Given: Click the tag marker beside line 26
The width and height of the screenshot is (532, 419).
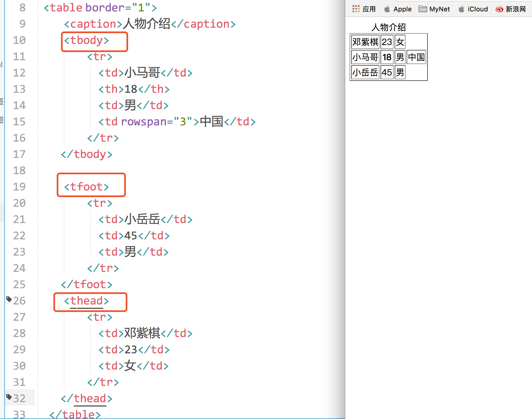Looking at the screenshot, I should pyautogui.click(x=9, y=299).
